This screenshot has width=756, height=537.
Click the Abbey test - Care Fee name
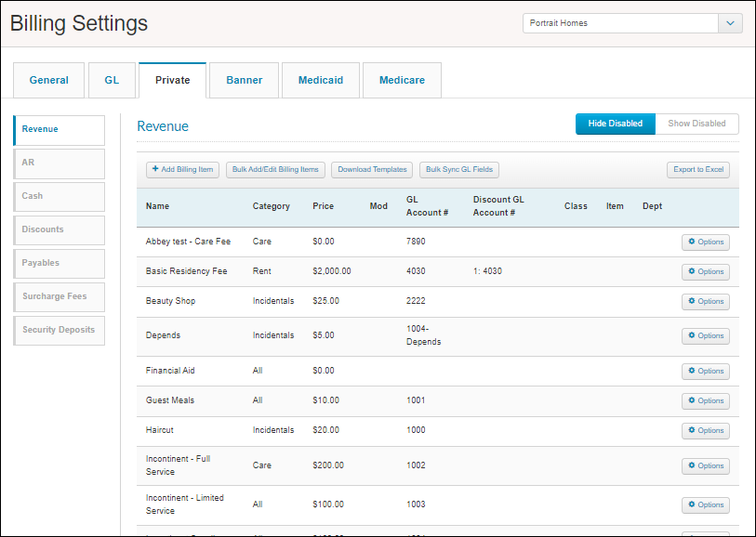tap(188, 242)
